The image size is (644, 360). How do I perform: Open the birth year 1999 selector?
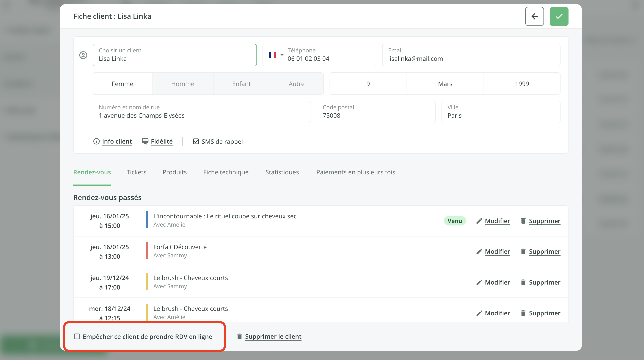pyautogui.click(x=522, y=84)
